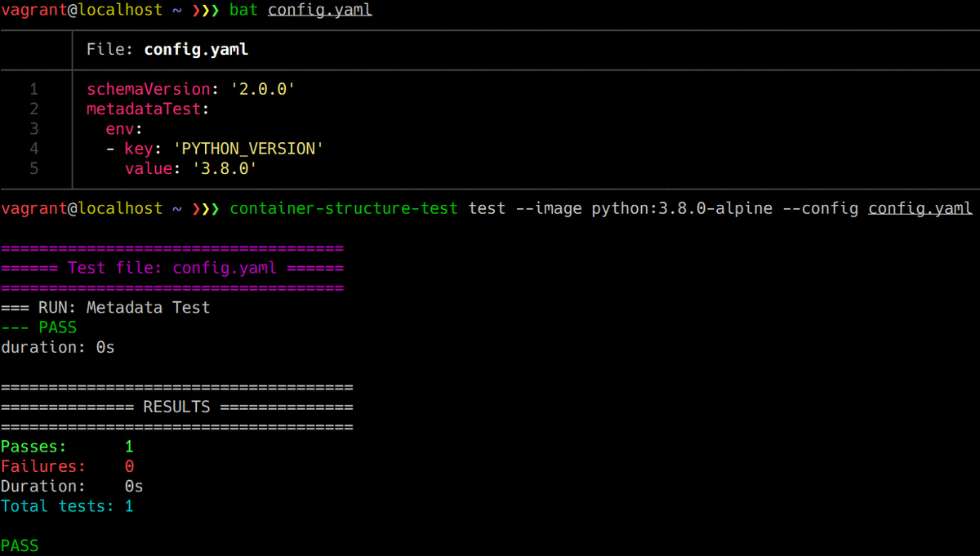Click the container-structure-test command text
980x556 pixels.
pyautogui.click(x=344, y=208)
